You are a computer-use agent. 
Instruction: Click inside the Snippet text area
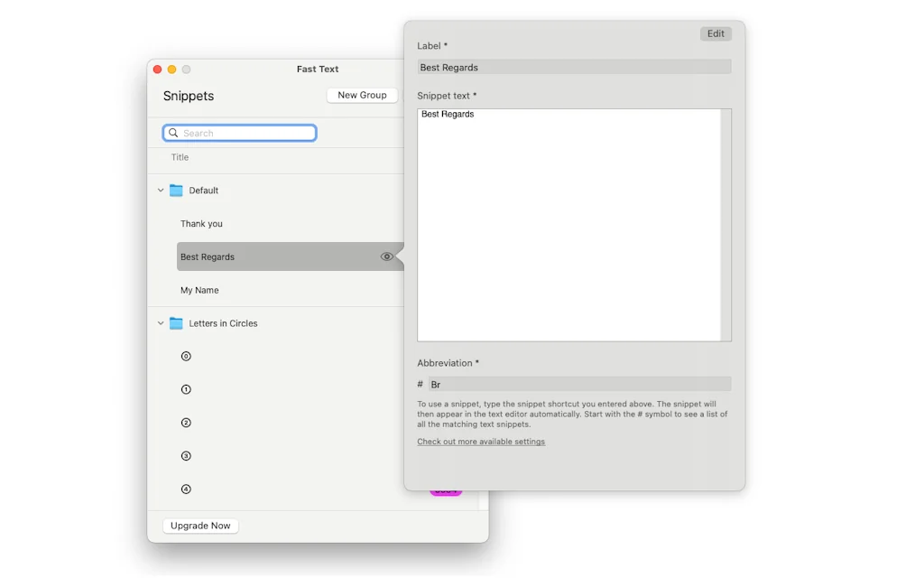[574, 224]
